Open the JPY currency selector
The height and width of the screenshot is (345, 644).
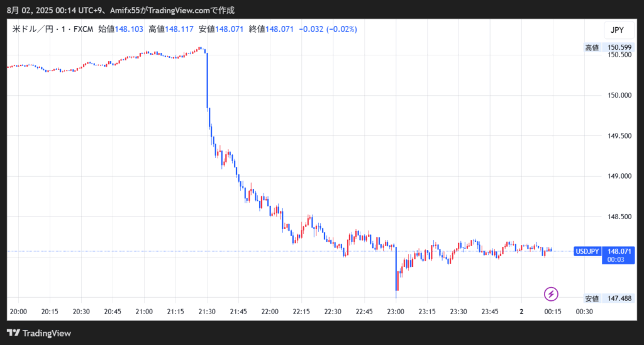617,30
